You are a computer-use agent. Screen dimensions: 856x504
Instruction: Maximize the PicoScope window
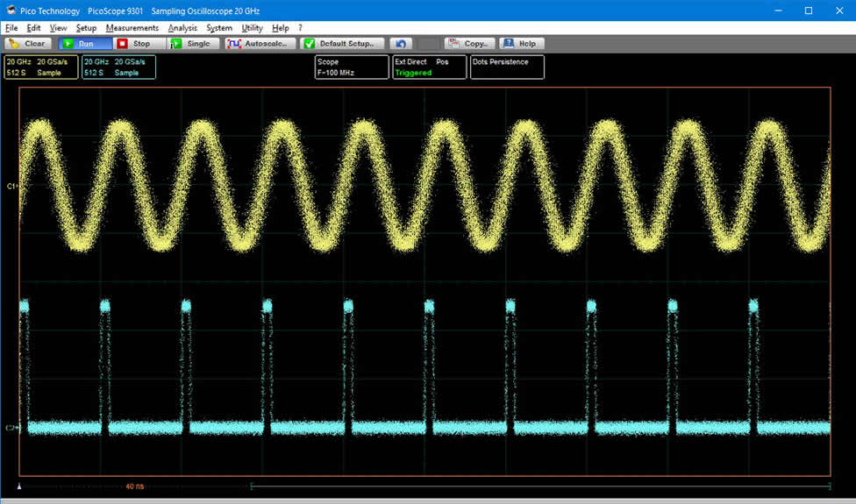coord(809,11)
